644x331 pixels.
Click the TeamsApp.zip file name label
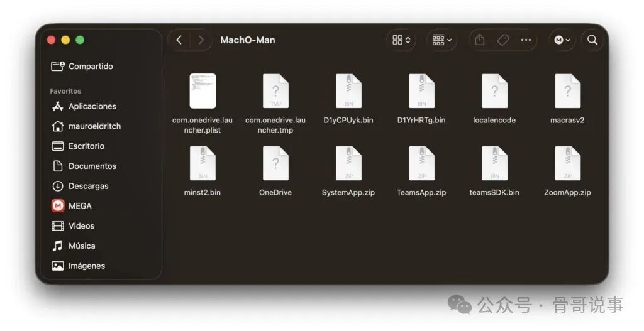421,192
